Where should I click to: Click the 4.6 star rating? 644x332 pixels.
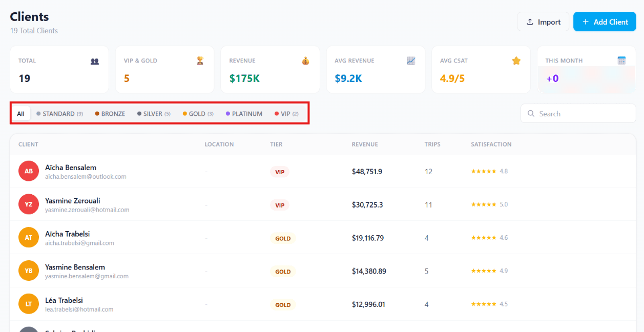pyautogui.click(x=489, y=238)
